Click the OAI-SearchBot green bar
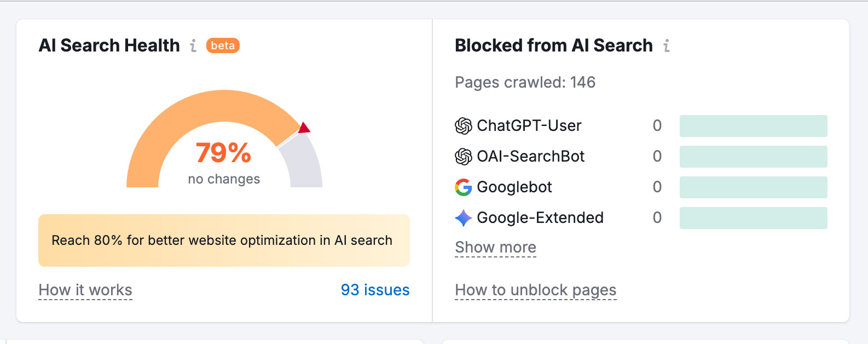Screen dimensions: 868x344 point(753,157)
